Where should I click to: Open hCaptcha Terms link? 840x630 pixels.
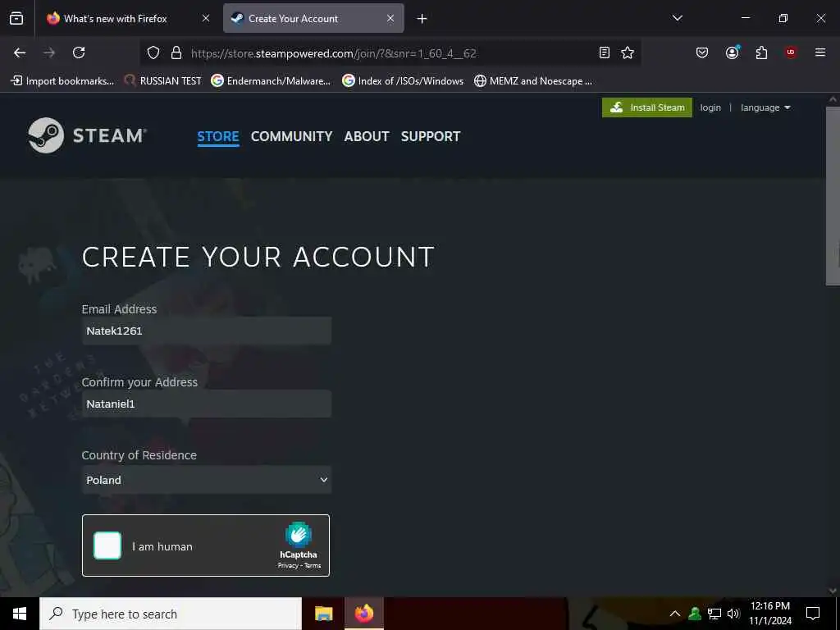(313, 565)
